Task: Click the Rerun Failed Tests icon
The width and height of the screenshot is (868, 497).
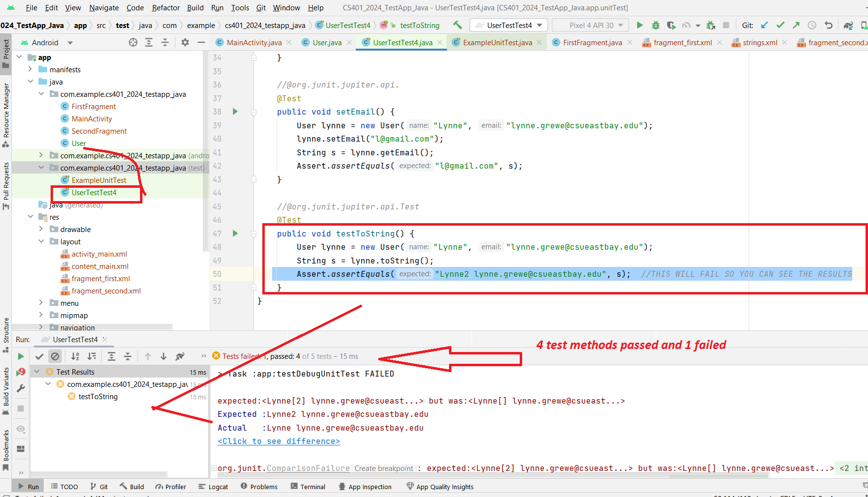Action: (21, 372)
